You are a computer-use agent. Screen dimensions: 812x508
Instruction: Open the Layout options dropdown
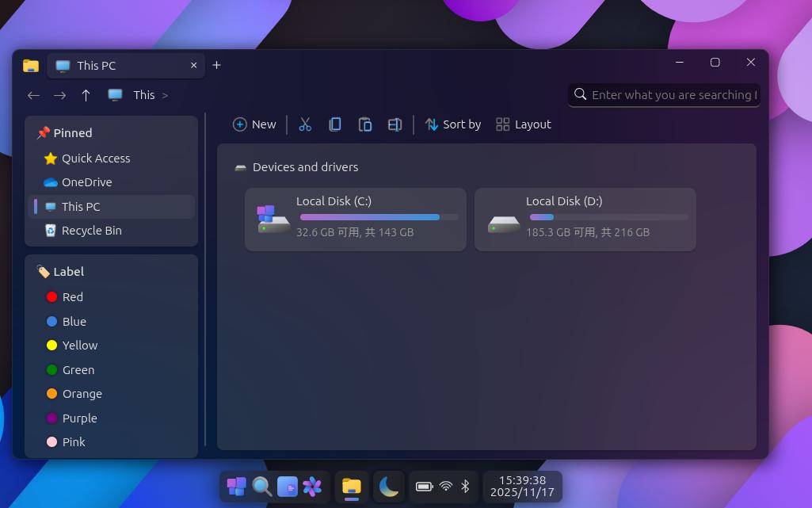pos(523,124)
